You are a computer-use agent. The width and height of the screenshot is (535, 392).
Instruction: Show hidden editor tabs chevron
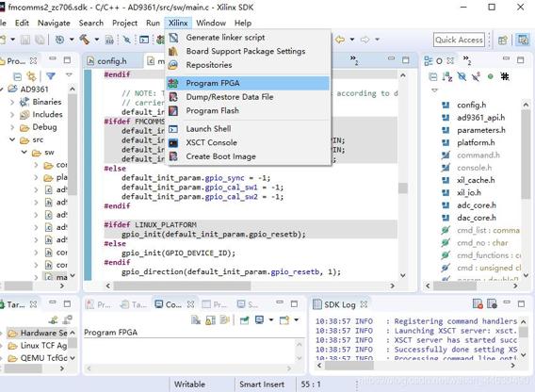tap(354, 60)
